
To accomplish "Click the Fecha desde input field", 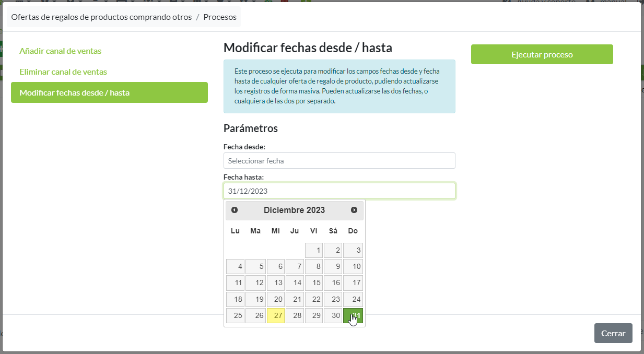I will pos(339,161).
